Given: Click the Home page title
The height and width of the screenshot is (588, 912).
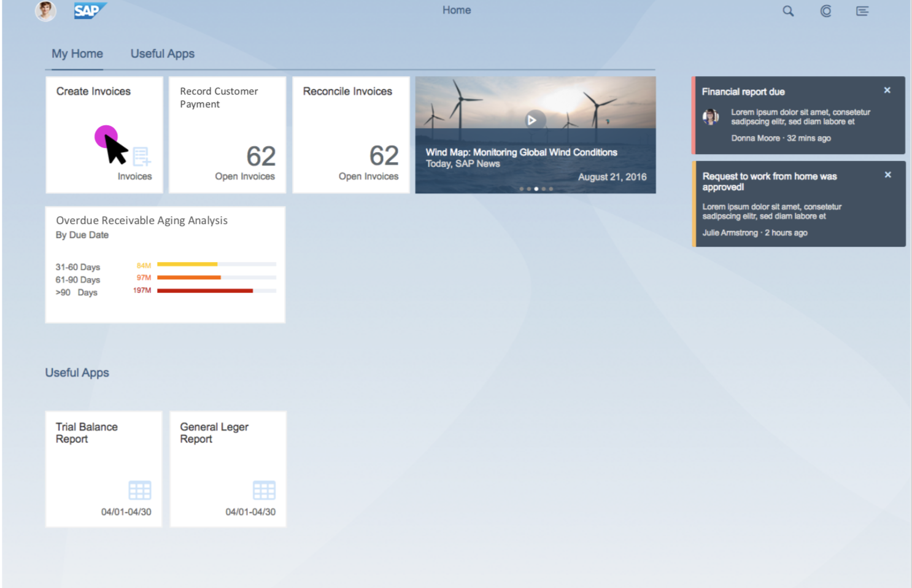Looking at the screenshot, I should point(457,10).
